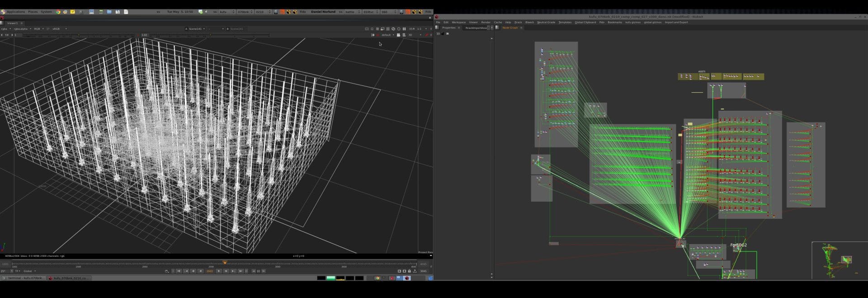Click the play backward button
The width and height of the screenshot is (868, 298).
[x=200, y=271]
